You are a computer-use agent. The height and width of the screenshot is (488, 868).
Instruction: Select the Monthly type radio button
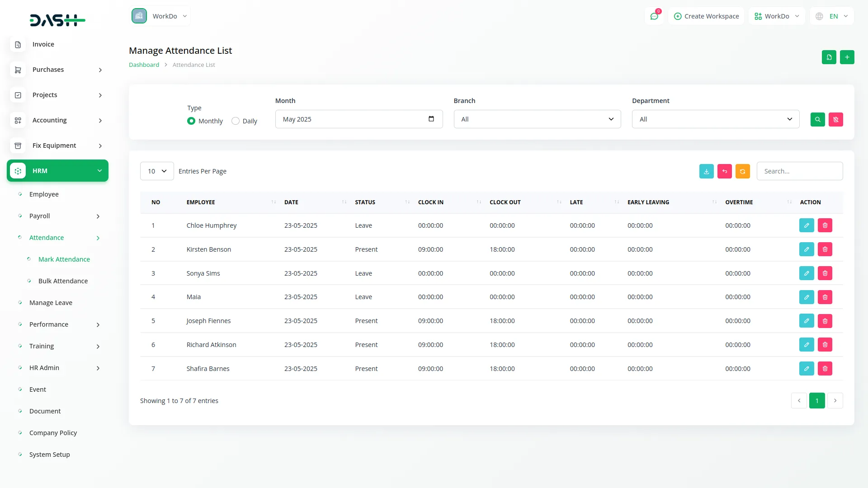[x=191, y=121]
